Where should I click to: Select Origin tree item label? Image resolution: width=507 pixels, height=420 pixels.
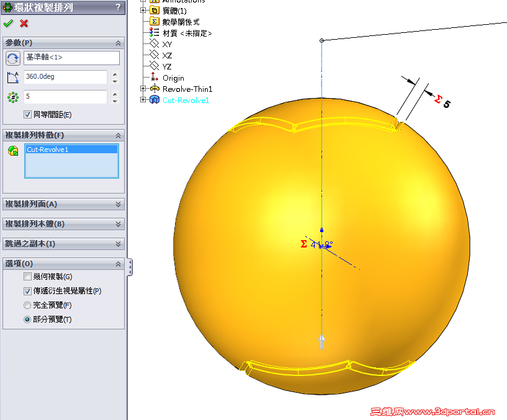tap(173, 78)
